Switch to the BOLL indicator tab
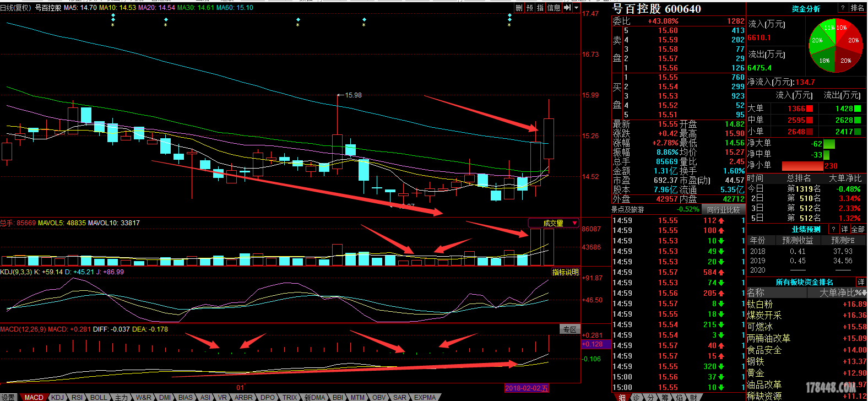Image resolution: width=868 pixels, height=401 pixels. [99, 397]
